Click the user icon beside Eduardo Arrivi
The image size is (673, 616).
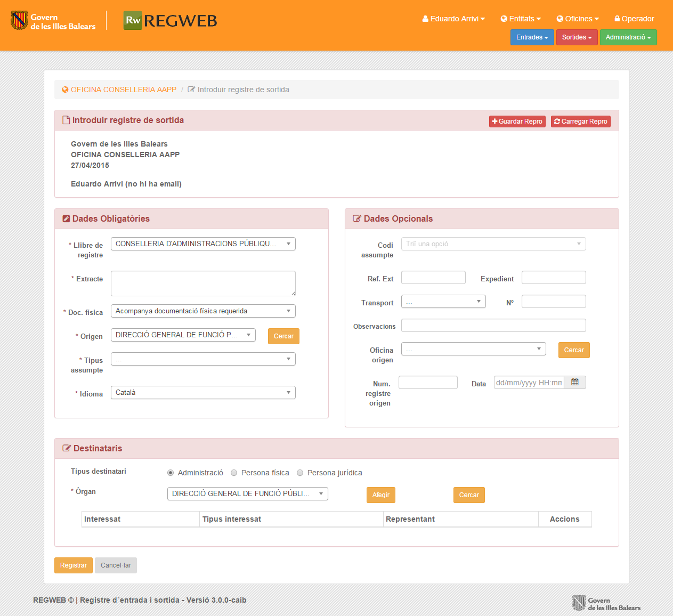point(425,19)
